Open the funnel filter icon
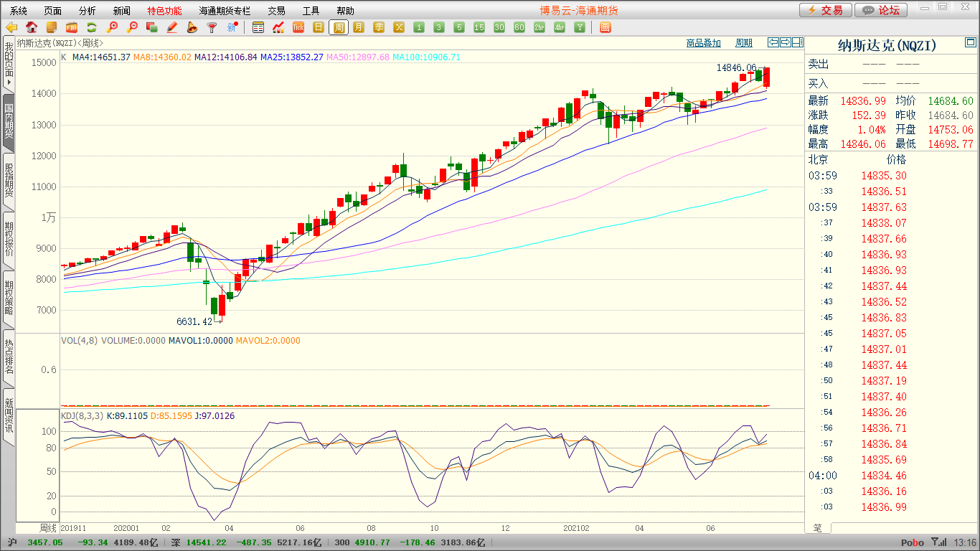This screenshot has width=980, height=551. [212, 27]
